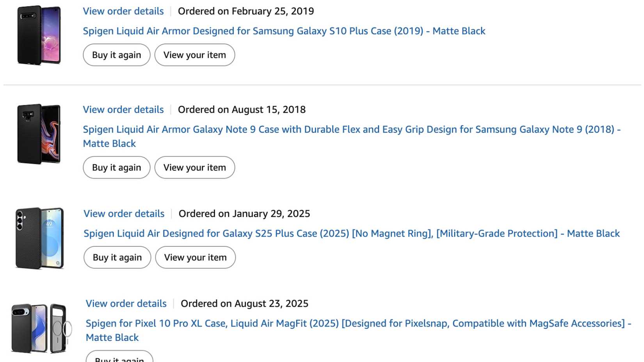
Task: Click View your item for S25 Plus case
Action: tap(195, 257)
